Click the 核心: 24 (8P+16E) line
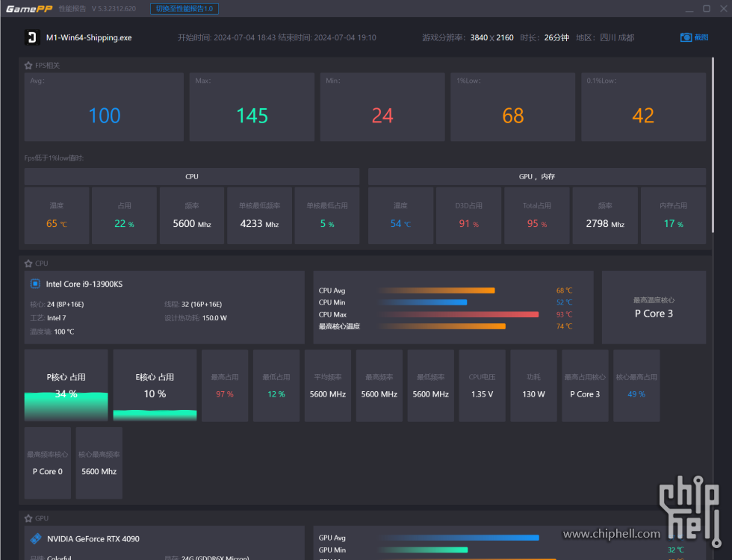This screenshot has height=560, width=732. (x=57, y=305)
